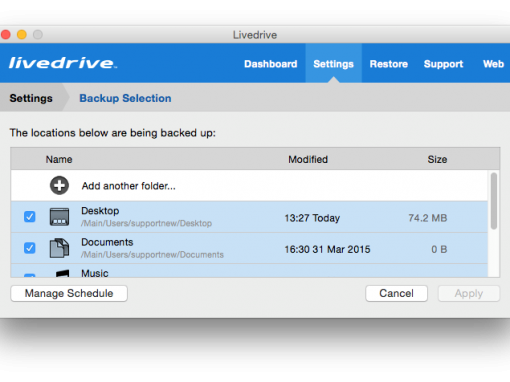Go to the Web tab
Image resolution: width=510 pixels, height=382 pixels.
pos(493,64)
